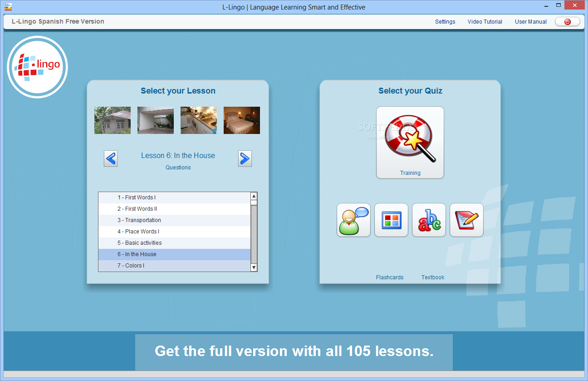Open the abc letters quiz
The width and height of the screenshot is (588, 381).
(x=429, y=220)
